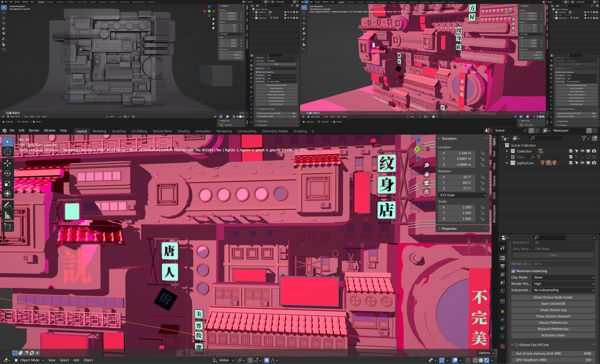Adjust Out of core memory limit field
Image resolution: width=600 pixels, height=364 pixels.
point(553,353)
